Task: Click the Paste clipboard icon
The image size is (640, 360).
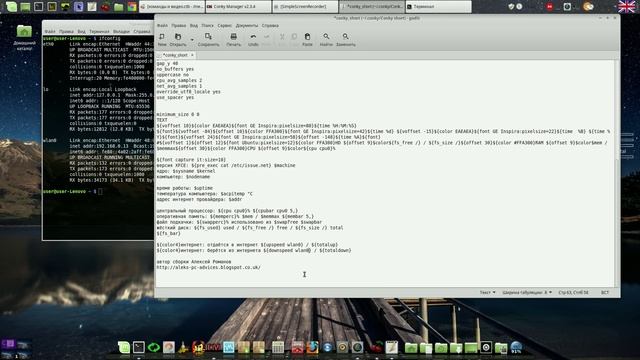Action: tap(307, 37)
